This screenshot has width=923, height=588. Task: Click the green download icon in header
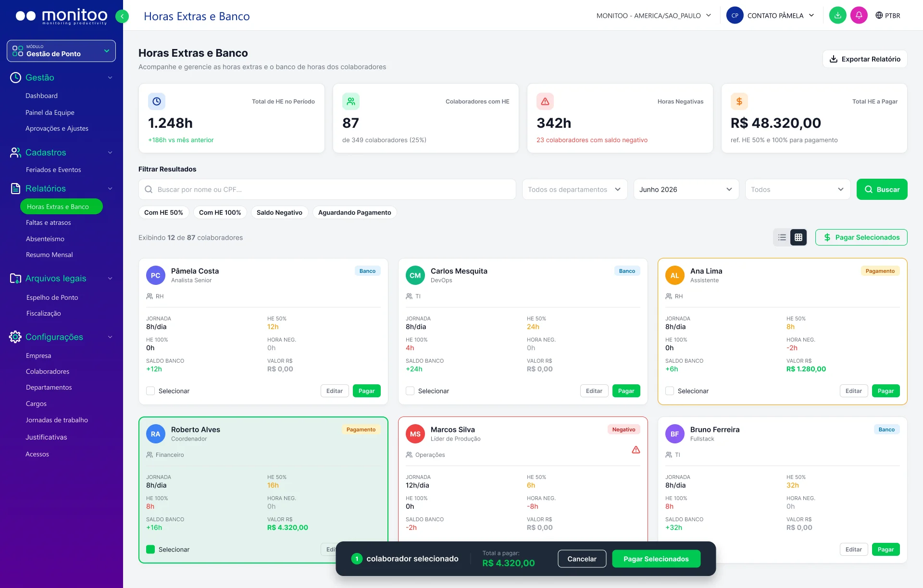point(837,15)
